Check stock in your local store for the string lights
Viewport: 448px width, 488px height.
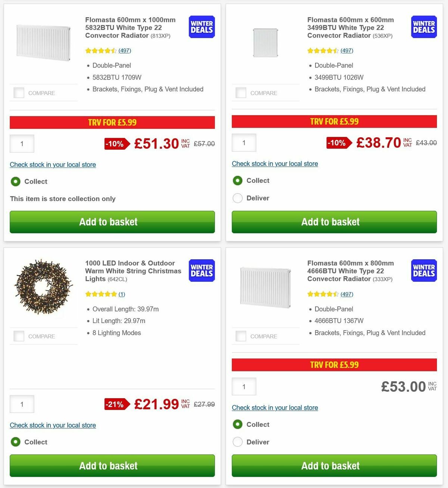coord(53,425)
